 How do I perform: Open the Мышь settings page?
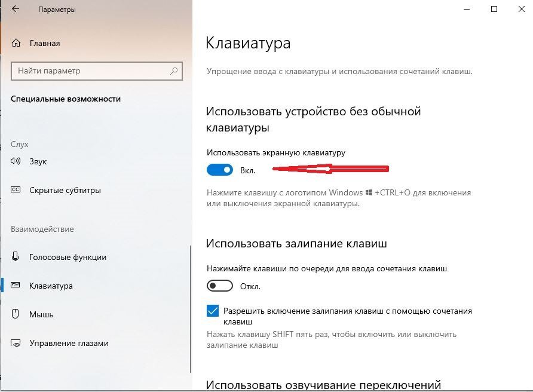[x=41, y=314]
